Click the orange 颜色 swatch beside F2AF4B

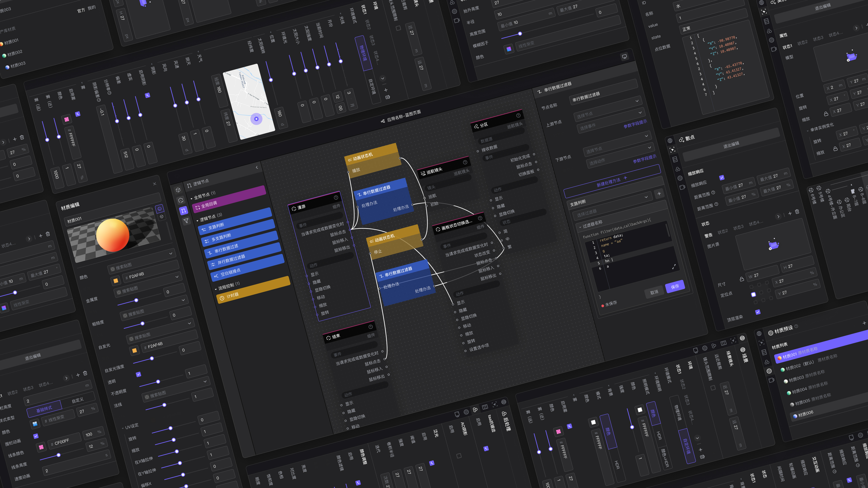coord(116,281)
